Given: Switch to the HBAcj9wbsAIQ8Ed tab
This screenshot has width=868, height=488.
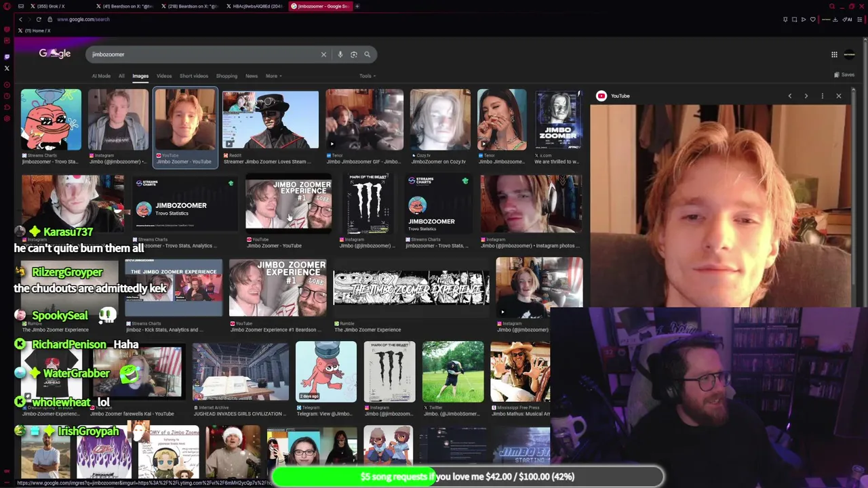Looking at the screenshot, I should click(x=254, y=6).
